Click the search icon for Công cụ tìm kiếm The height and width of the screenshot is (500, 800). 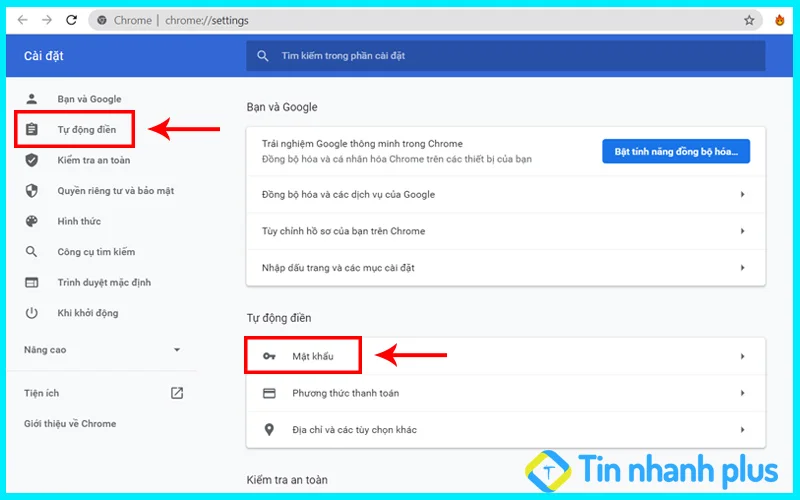[x=32, y=252]
